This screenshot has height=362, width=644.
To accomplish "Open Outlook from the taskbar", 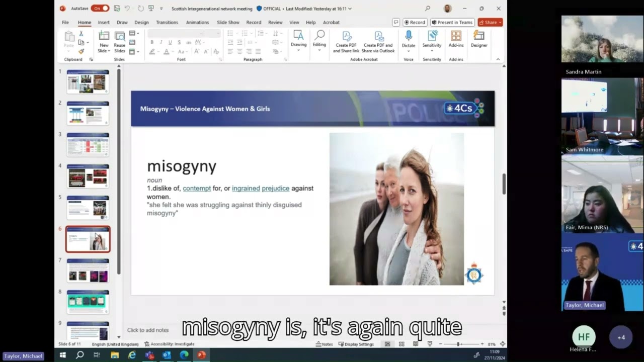I will pyautogui.click(x=167, y=355).
